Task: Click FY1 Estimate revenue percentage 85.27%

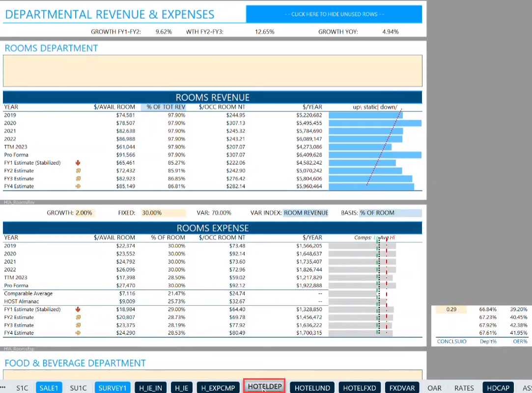Action: click(x=176, y=162)
